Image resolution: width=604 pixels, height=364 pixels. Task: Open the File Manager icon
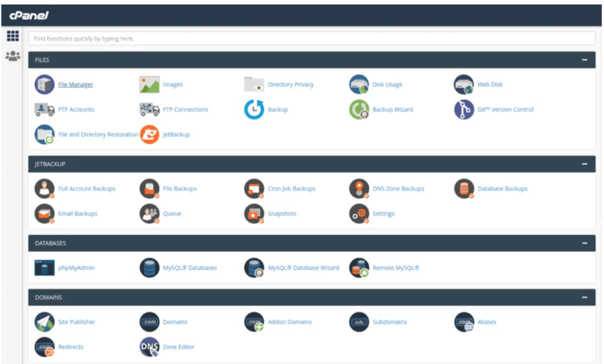pyautogui.click(x=44, y=84)
